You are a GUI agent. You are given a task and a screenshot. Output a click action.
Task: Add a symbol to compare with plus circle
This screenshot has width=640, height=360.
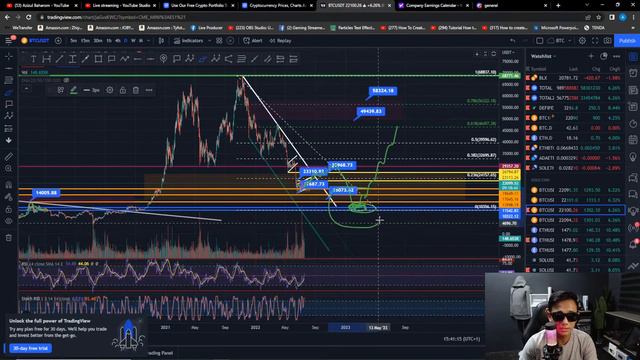[x=58, y=40]
